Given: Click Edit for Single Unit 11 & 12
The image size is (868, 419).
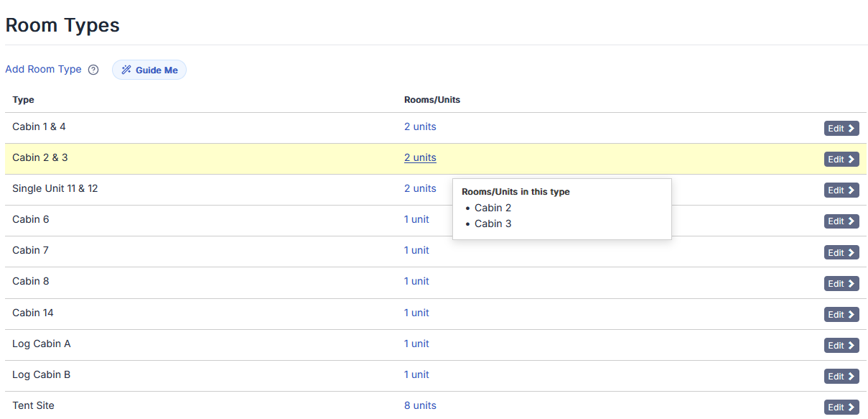Looking at the screenshot, I should 841,190.
